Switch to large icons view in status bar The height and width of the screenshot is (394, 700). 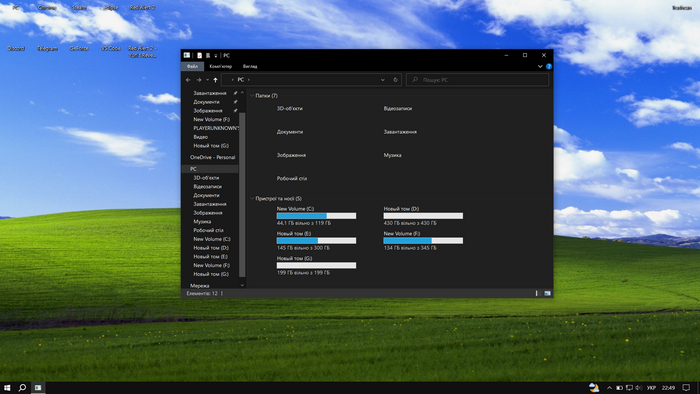(x=547, y=293)
